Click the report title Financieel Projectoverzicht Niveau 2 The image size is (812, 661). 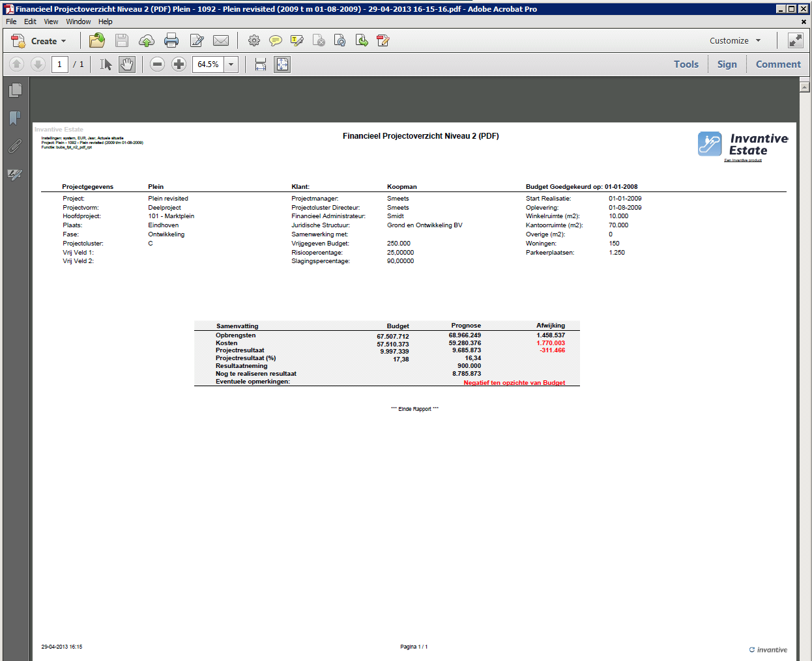pyautogui.click(x=421, y=136)
